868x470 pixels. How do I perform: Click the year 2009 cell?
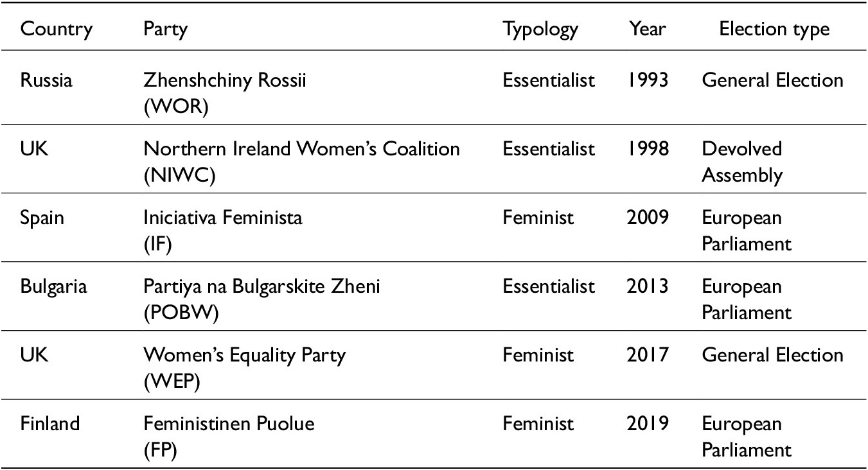tap(647, 218)
